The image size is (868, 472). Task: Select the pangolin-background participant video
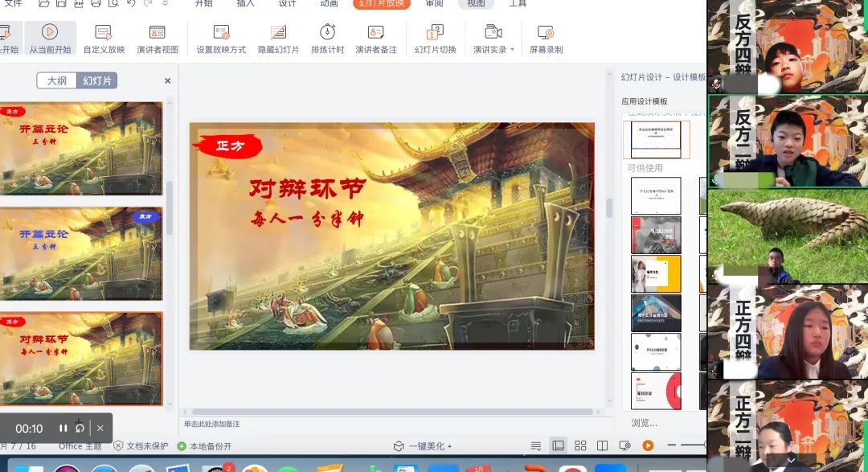tap(788, 236)
